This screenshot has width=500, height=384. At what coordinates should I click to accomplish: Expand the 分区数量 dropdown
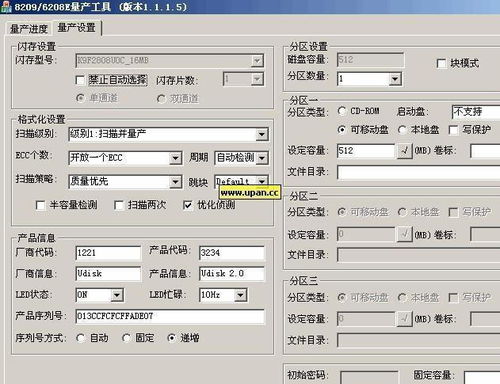(395, 79)
